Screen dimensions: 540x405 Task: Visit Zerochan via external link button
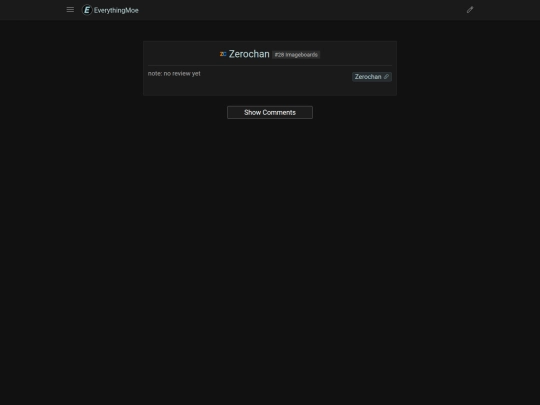pyautogui.click(x=372, y=77)
